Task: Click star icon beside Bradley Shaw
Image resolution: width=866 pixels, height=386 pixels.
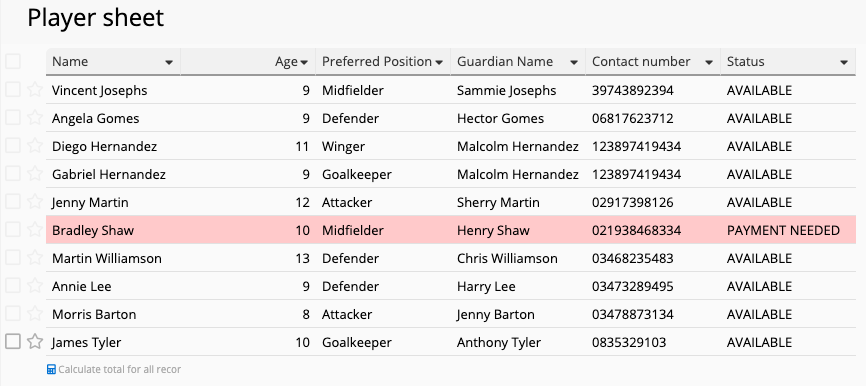Action: click(35, 230)
